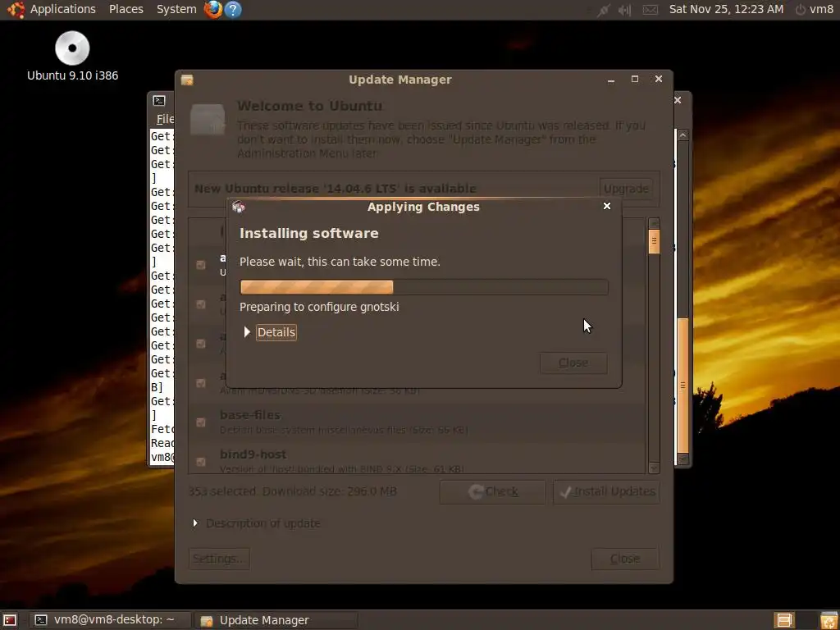
Task: Click the Ubuntu logo in Applications menu
Action: point(16,9)
